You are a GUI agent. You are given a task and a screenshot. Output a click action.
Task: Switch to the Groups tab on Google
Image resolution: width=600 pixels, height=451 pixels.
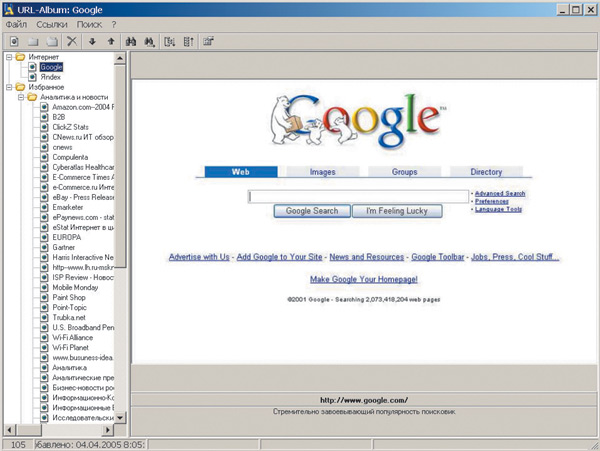tap(404, 172)
